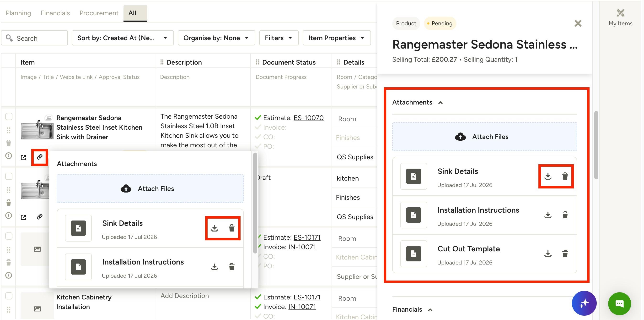
Task: Select the All tab
Action: click(x=135, y=13)
